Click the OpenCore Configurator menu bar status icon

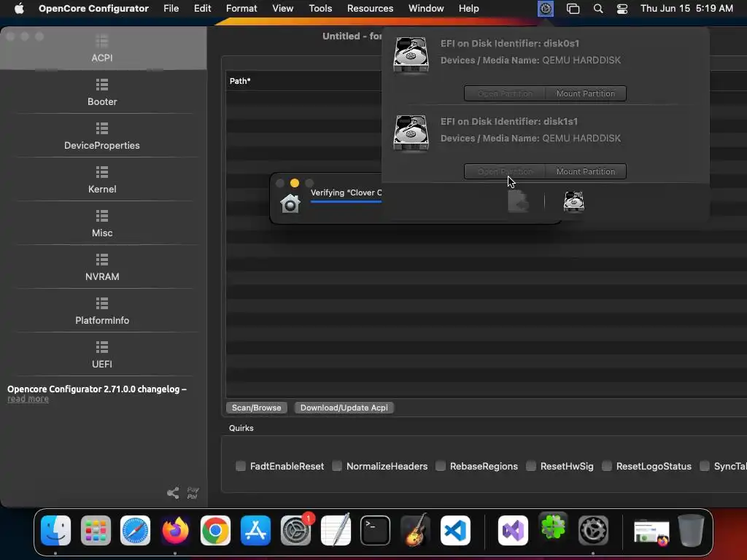pyautogui.click(x=546, y=9)
